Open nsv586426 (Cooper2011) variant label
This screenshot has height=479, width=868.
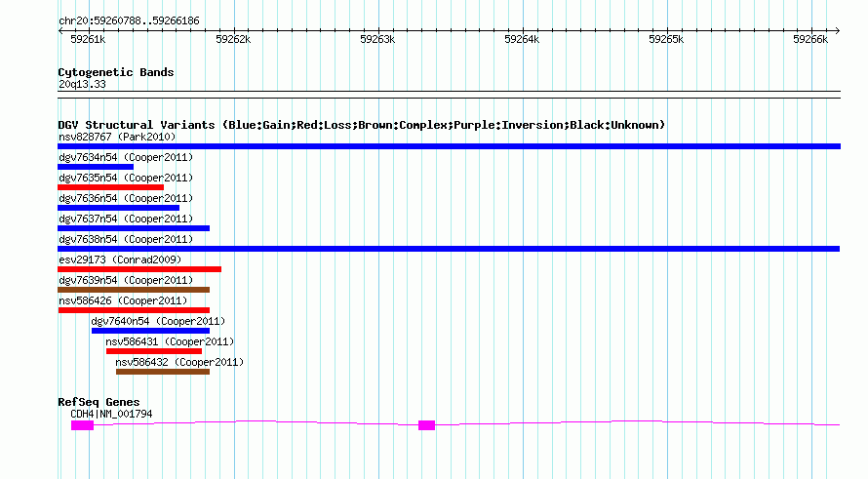click(123, 300)
